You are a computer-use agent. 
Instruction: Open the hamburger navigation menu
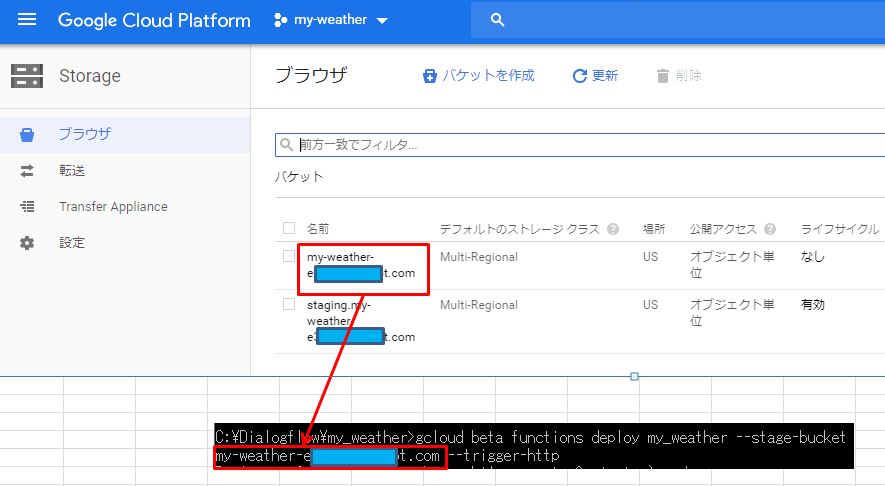point(27,20)
